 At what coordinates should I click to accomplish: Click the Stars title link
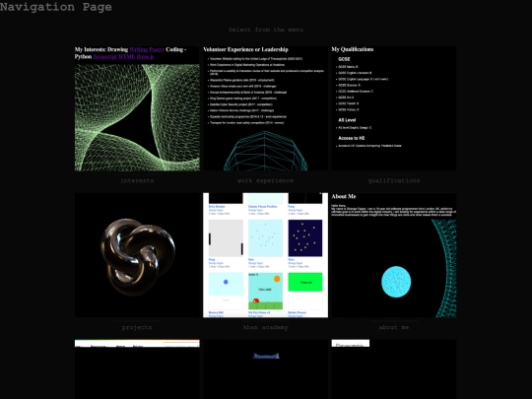click(x=292, y=259)
